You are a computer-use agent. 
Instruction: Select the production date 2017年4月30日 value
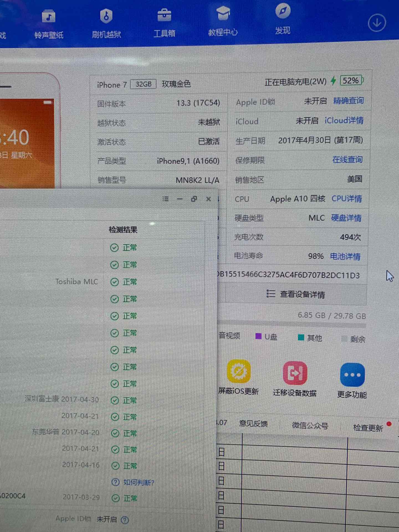click(321, 140)
